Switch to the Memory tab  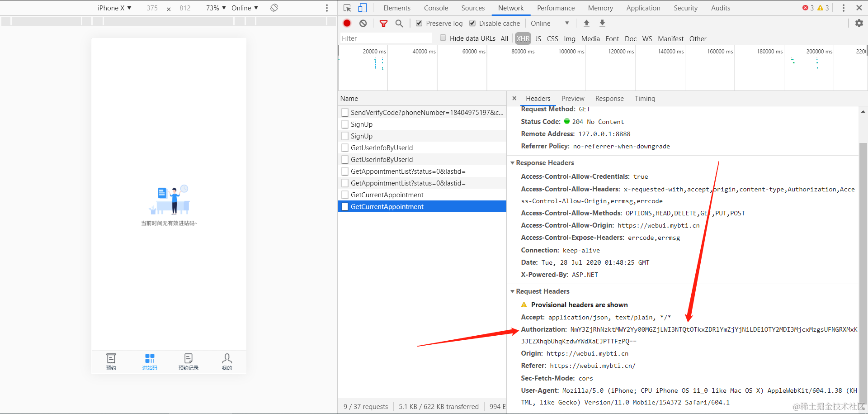(x=600, y=8)
